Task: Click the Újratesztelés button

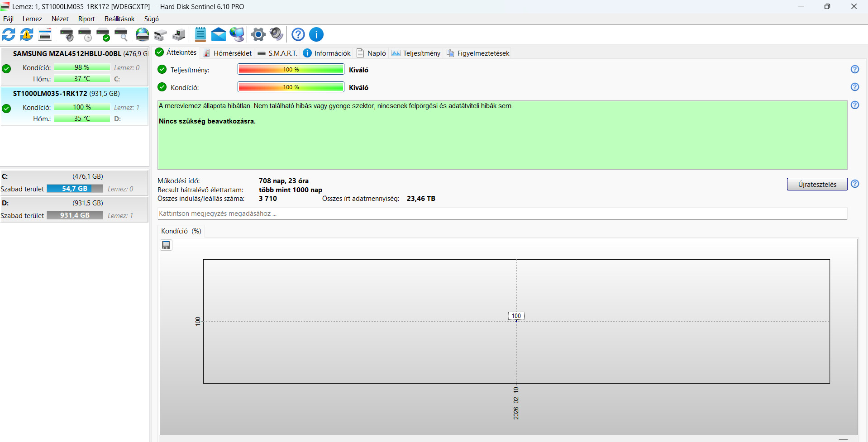Action: 817,184
